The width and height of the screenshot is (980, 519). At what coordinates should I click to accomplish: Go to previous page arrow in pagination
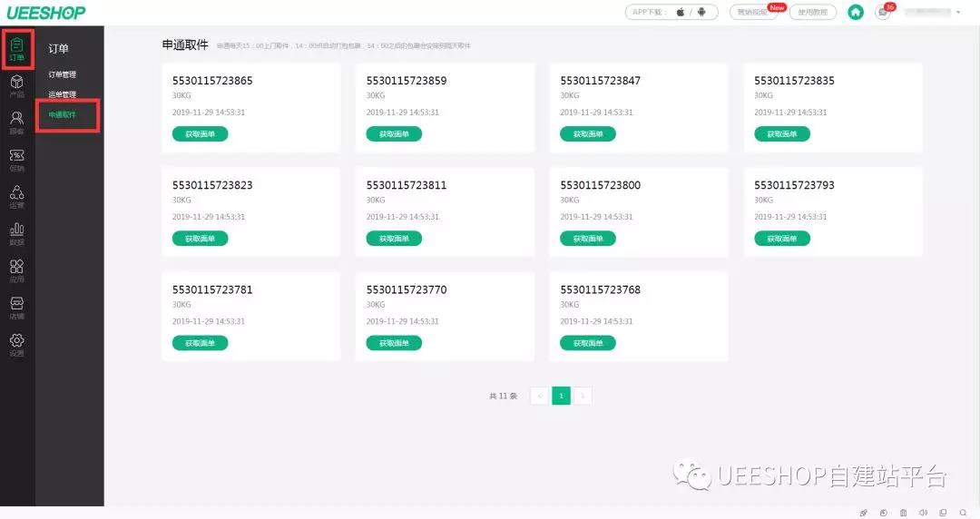(x=539, y=396)
